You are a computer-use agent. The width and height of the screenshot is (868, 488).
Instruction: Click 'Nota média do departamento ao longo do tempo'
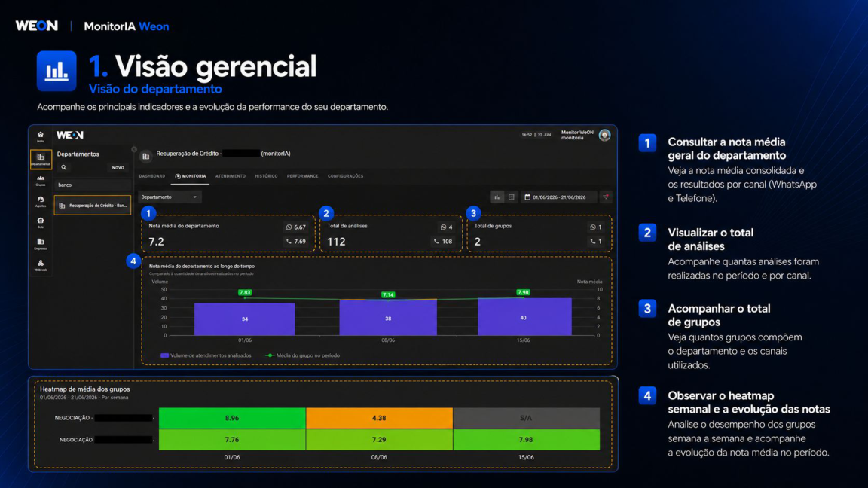pyautogui.click(x=201, y=266)
